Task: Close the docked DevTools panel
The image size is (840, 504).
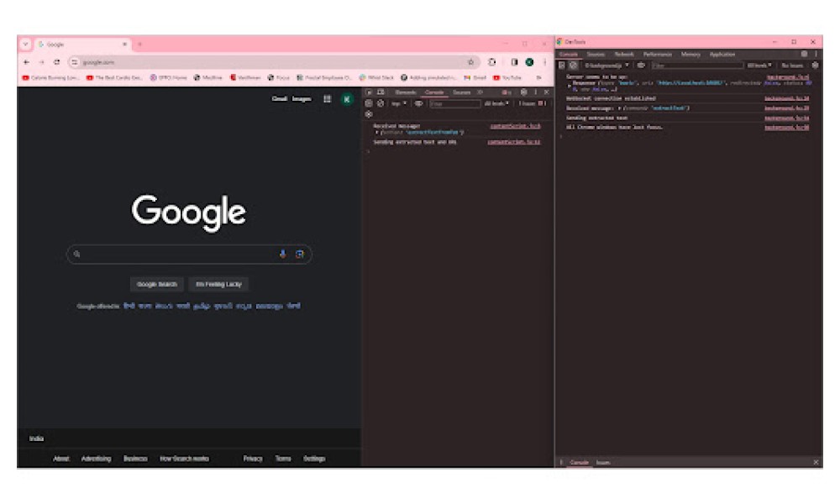Action: coord(547,92)
